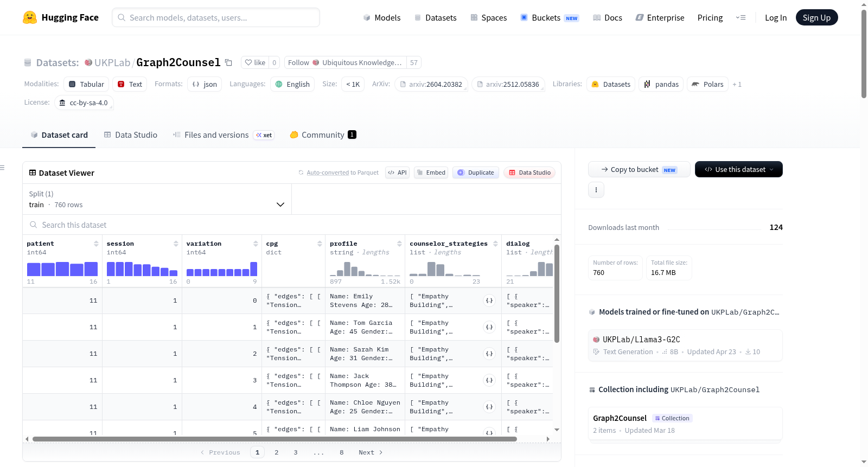868x467 pixels.
Task: Open the Graph2Counsel collection
Action: (x=685, y=424)
